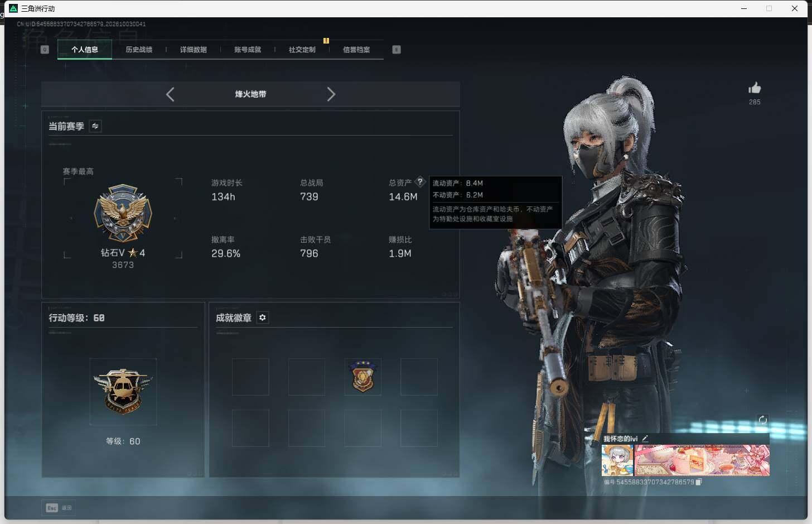Minimize the 三角洲行动 window
This screenshot has height=524, width=812.
pyautogui.click(x=744, y=8)
